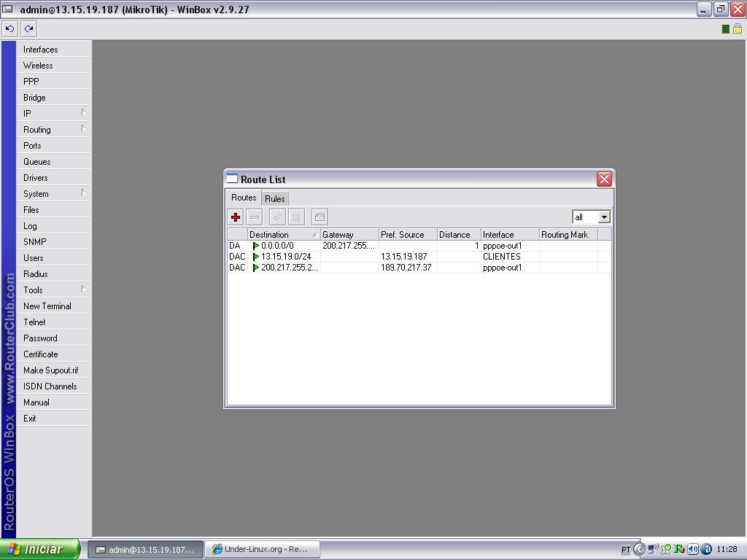Sort by Gateway column header
The image size is (747, 560).
(349, 235)
